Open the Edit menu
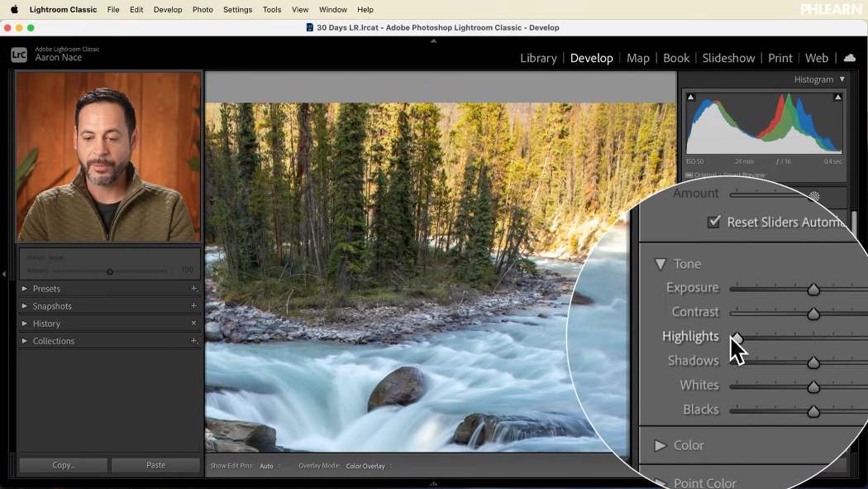The width and height of the screenshot is (868, 489). (136, 9)
